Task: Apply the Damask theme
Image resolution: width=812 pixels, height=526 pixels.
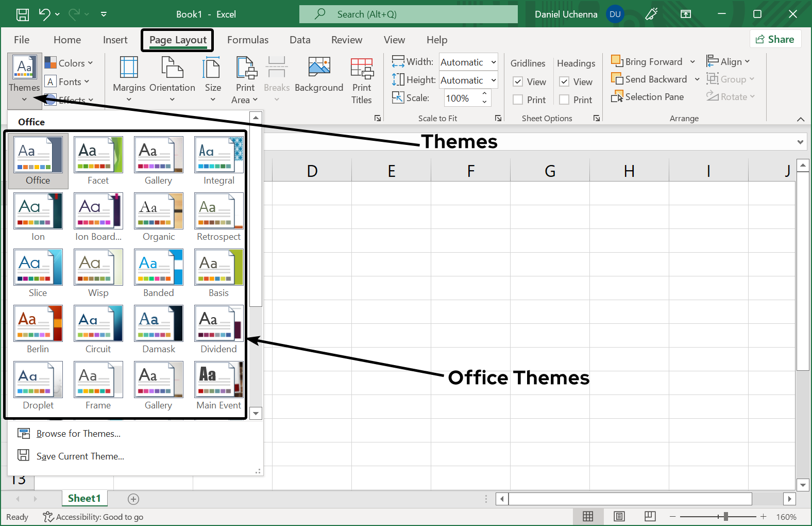Action: pos(159,330)
